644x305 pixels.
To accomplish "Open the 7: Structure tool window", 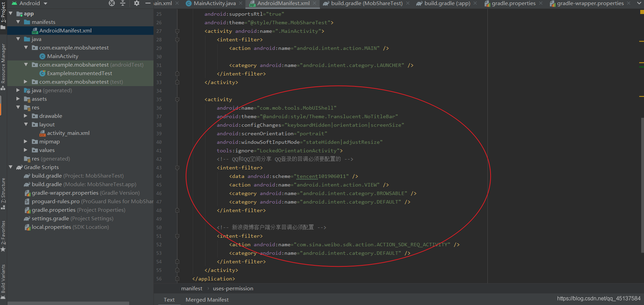I will point(3,193).
